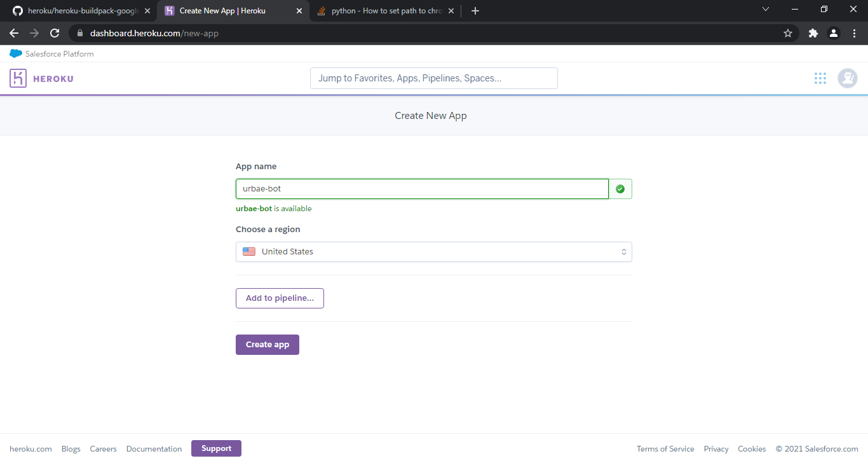Bookmark this page with star icon

788,33
